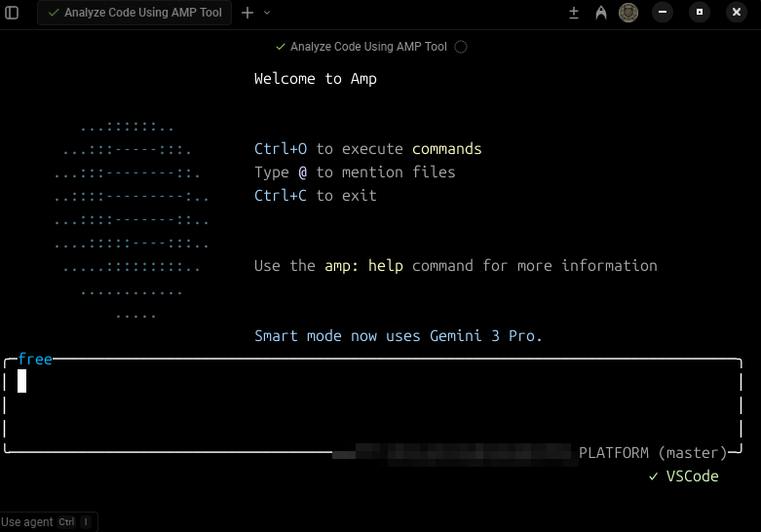Minimize the terminal window
The width and height of the screenshot is (761, 532).
click(663, 12)
